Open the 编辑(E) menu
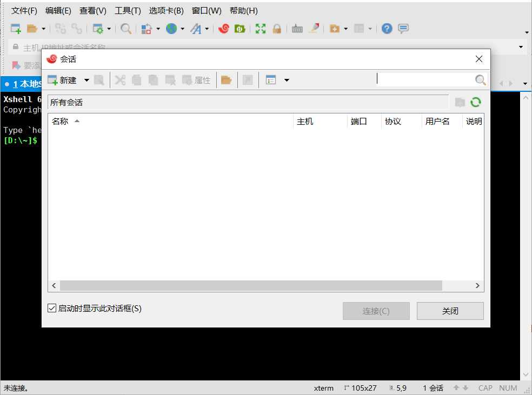The width and height of the screenshot is (532, 395). pos(58,11)
